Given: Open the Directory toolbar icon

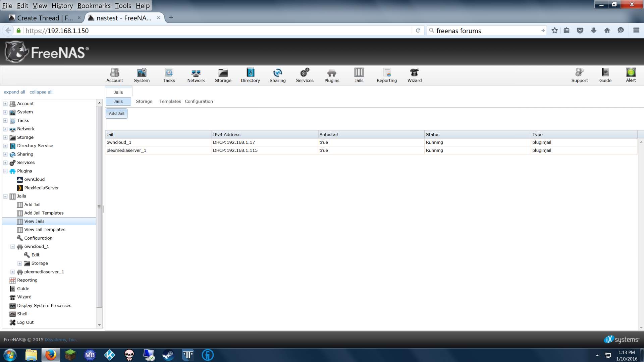Looking at the screenshot, I should pyautogui.click(x=250, y=75).
